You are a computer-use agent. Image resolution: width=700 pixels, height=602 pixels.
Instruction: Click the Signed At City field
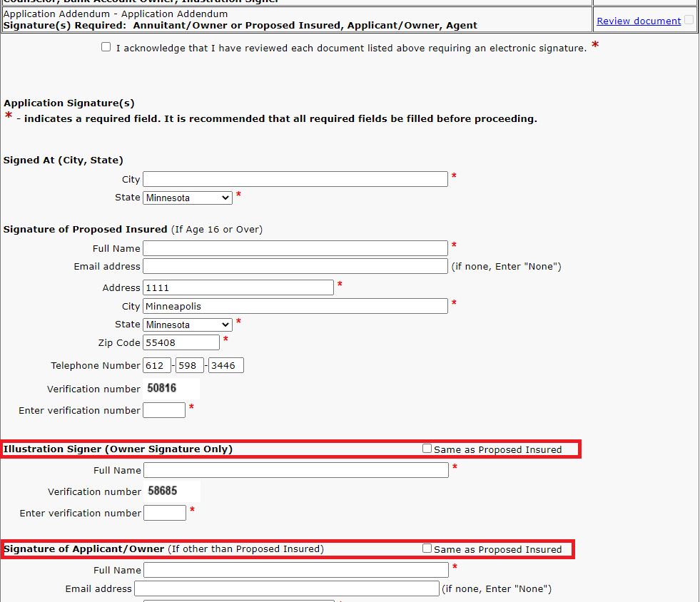pos(295,179)
